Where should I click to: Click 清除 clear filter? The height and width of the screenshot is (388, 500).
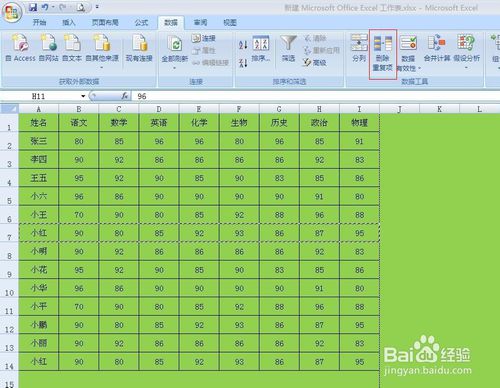315,38
